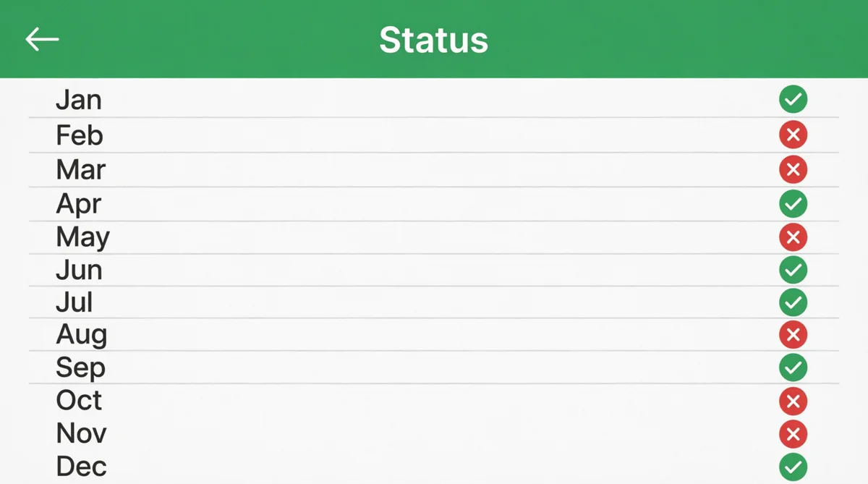Select the Jun month label
This screenshot has height=484, width=868.
79,271
